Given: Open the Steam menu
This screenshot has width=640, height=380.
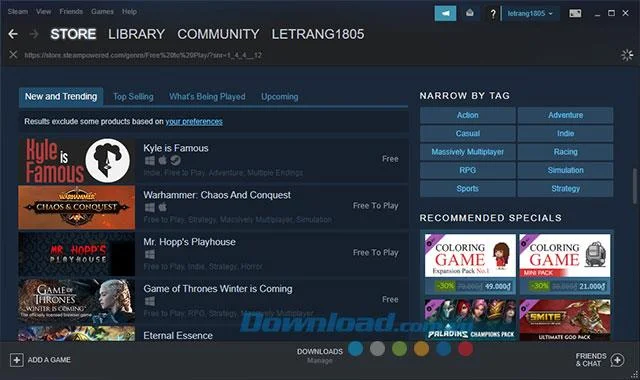Looking at the screenshot, I should pos(18,11).
